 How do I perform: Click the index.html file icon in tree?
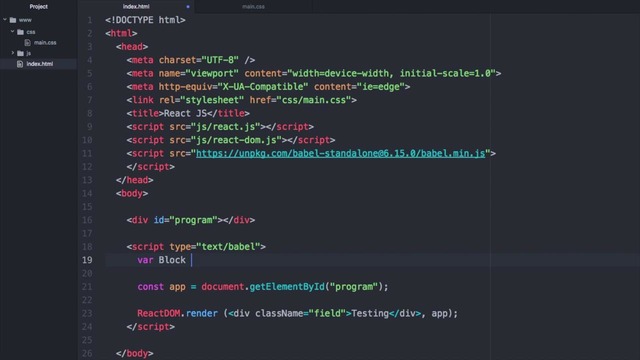(20, 64)
